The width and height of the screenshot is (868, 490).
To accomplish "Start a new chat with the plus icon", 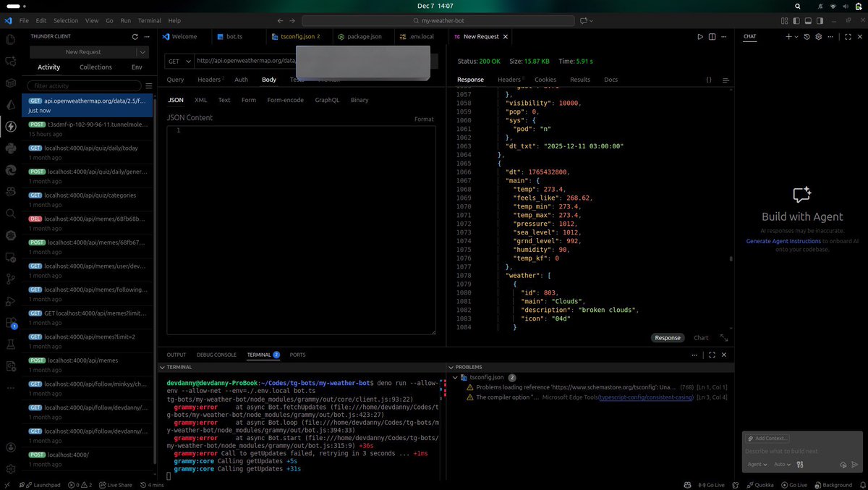I will pos(788,36).
